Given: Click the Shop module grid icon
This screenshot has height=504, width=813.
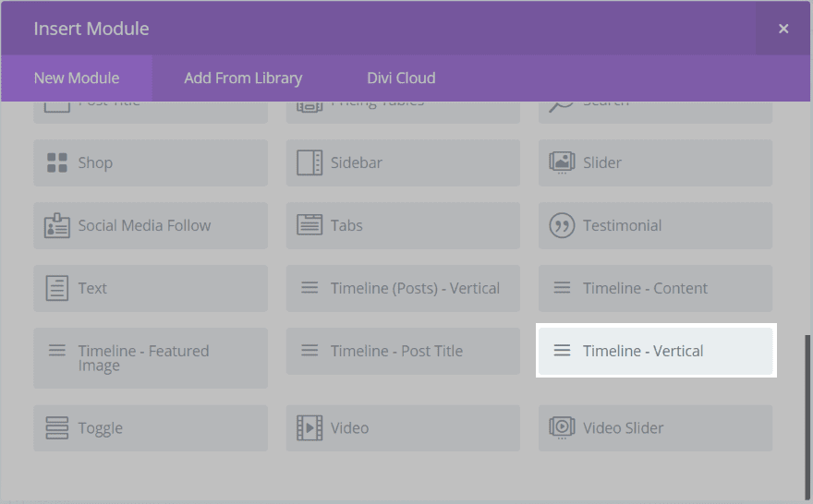Looking at the screenshot, I should [57, 162].
